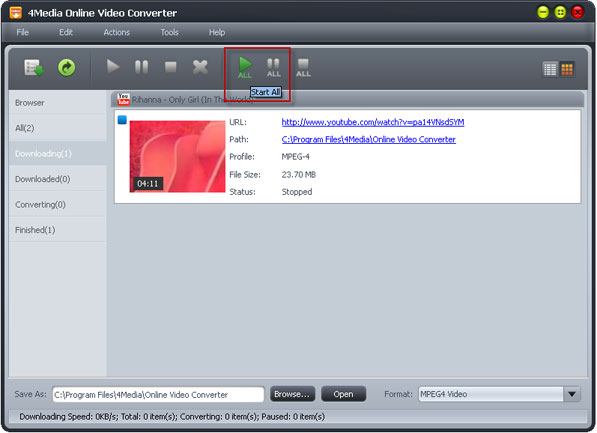Select the Downloading(1) sidebar tab
The image size is (597, 433).
click(57, 153)
